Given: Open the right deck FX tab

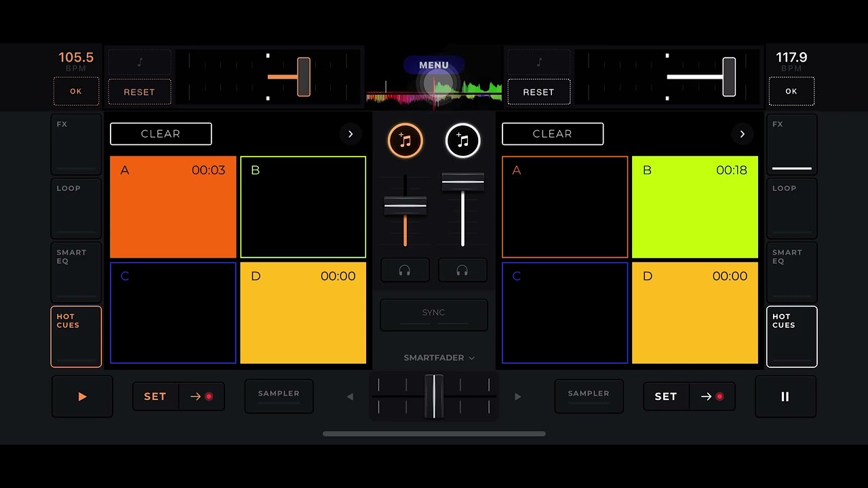Looking at the screenshot, I should (x=792, y=144).
